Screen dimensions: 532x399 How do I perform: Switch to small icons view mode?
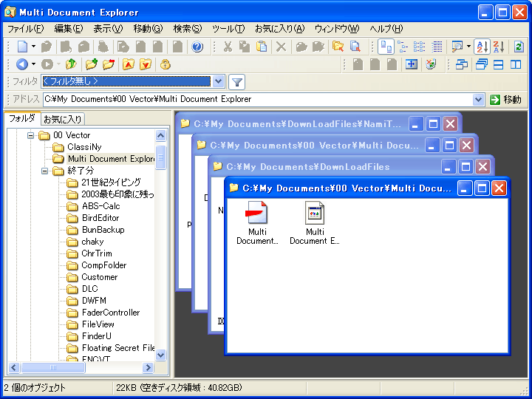(403, 47)
